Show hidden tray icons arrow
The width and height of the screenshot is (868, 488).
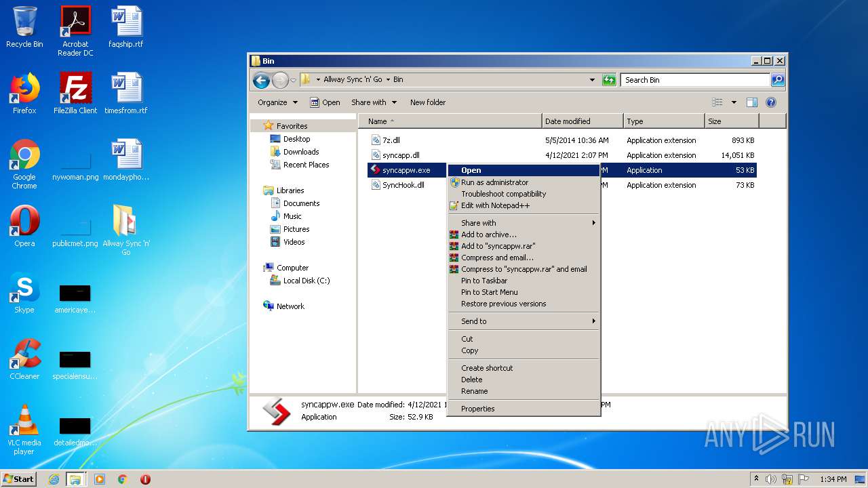pos(756,479)
